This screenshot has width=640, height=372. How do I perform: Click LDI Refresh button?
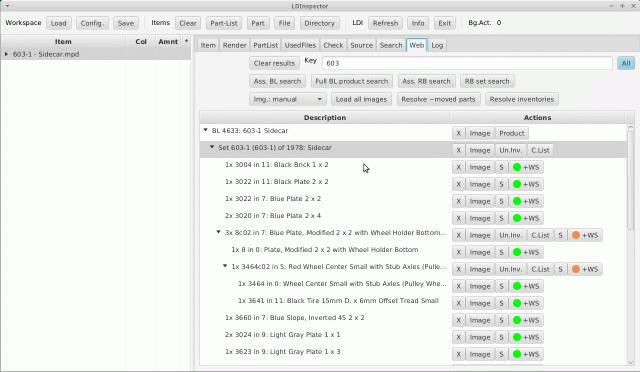click(x=385, y=23)
